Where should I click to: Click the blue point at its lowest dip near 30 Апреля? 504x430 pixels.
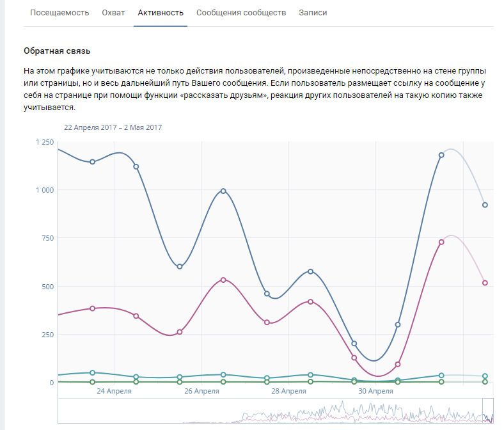click(354, 344)
